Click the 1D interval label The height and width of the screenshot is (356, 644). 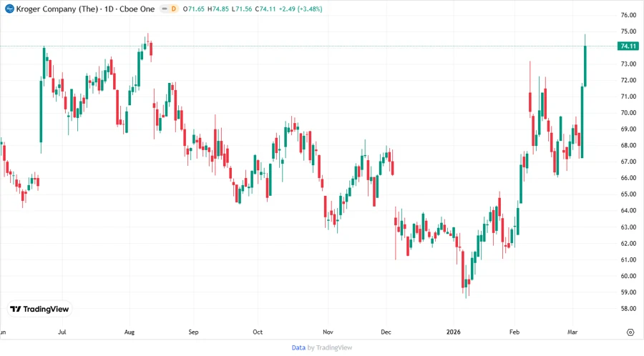point(109,9)
